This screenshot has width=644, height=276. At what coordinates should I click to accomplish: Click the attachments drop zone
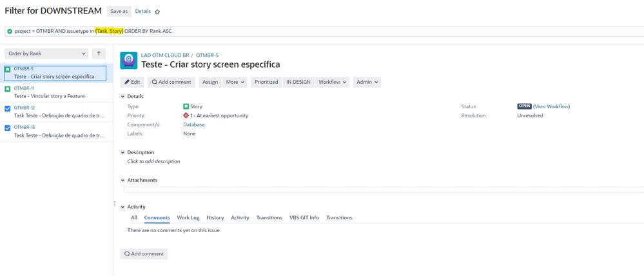pyautogui.click(x=384, y=190)
